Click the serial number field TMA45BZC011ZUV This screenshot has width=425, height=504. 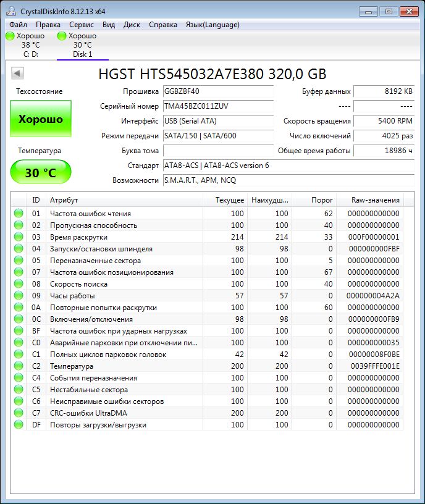[x=218, y=106]
